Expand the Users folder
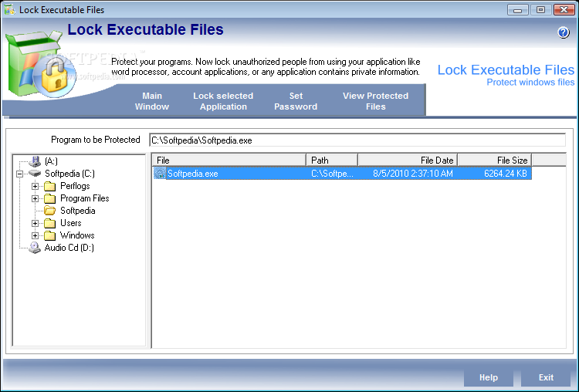Image resolution: width=579 pixels, height=392 pixels. [x=35, y=223]
